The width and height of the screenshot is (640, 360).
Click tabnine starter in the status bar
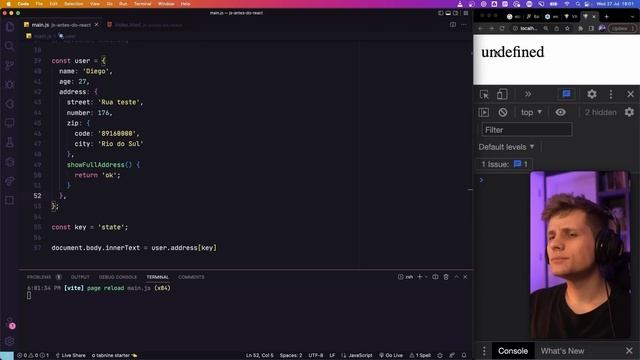point(114,356)
